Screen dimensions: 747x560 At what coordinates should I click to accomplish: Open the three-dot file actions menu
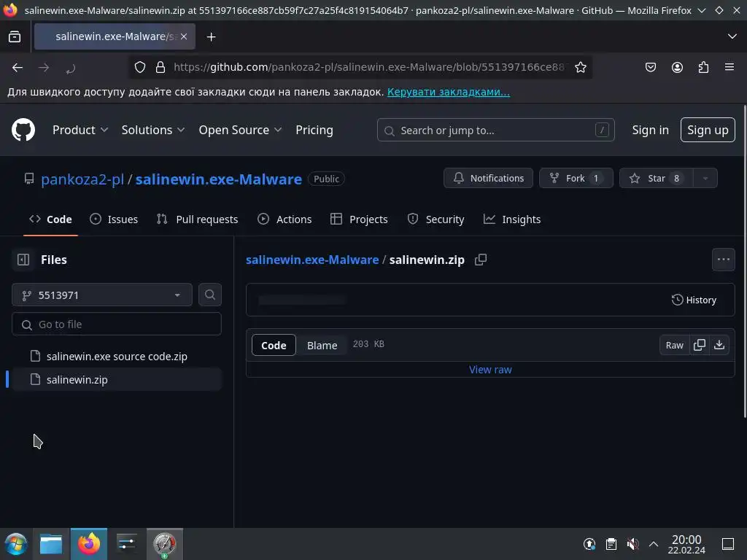click(x=723, y=260)
